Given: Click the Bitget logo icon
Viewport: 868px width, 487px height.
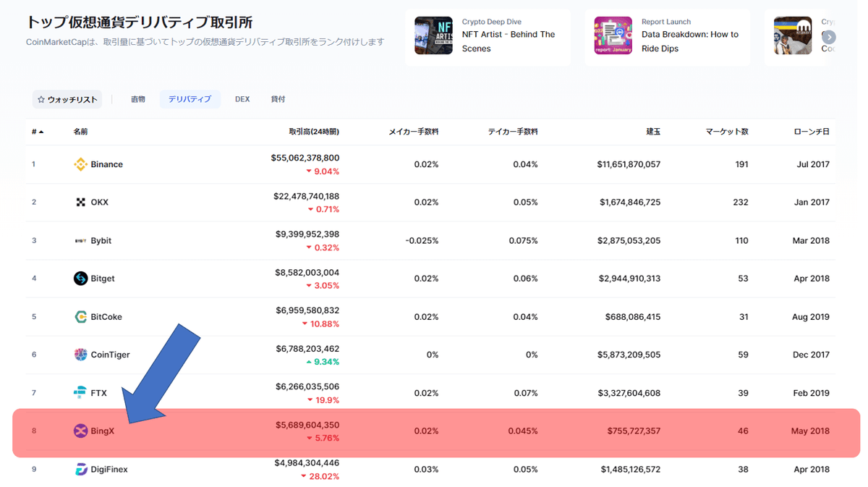Looking at the screenshot, I should [x=81, y=279].
